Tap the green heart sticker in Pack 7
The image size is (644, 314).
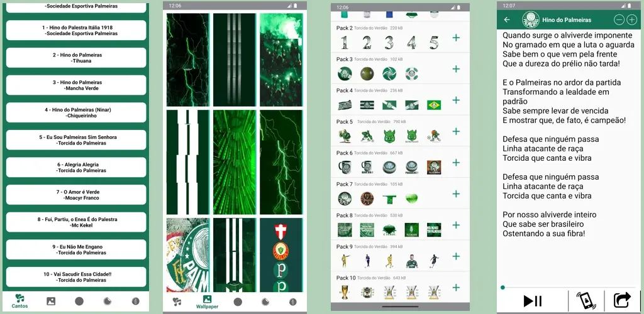point(411,199)
